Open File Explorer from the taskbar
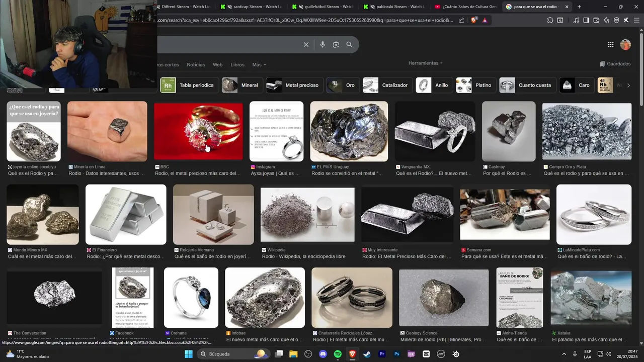The width and height of the screenshot is (644, 362). point(293,354)
